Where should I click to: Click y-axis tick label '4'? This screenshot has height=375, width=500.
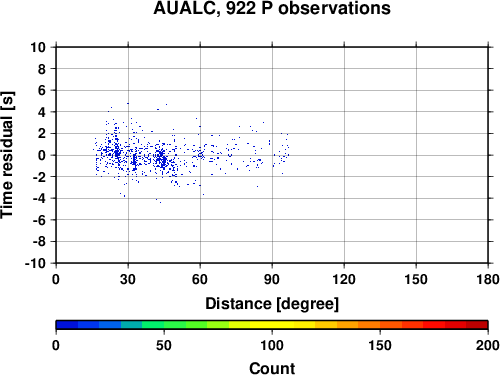(42, 112)
